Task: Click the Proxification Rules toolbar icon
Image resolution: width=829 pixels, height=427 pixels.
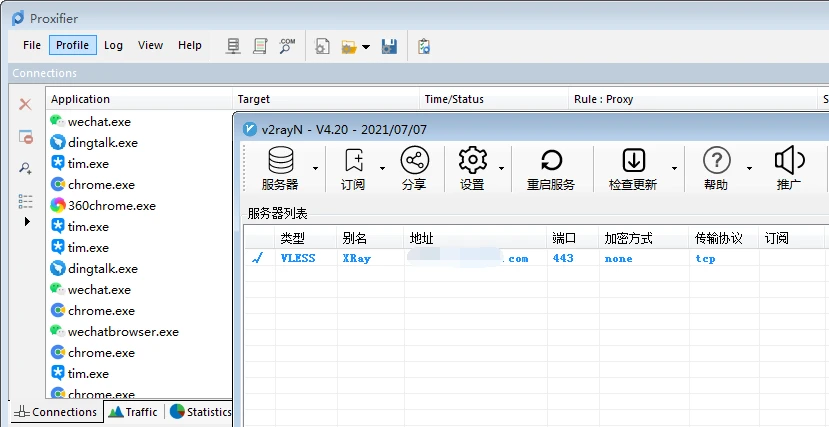Action: pyautogui.click(x=260, y=46)
